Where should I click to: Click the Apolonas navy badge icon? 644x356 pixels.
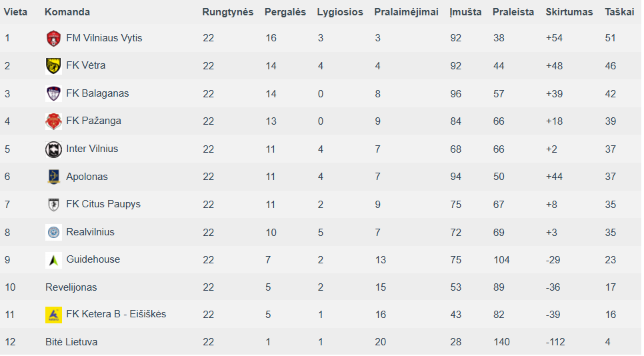coord(53,177)
